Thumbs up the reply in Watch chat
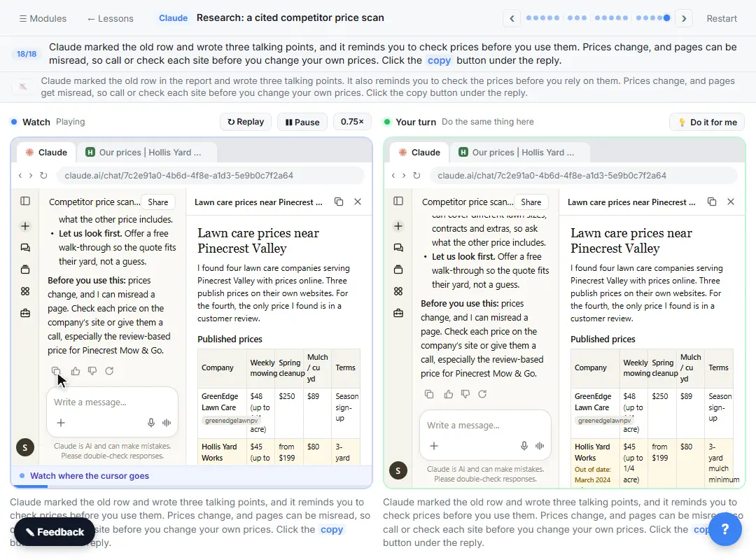 tap(75, 371)
